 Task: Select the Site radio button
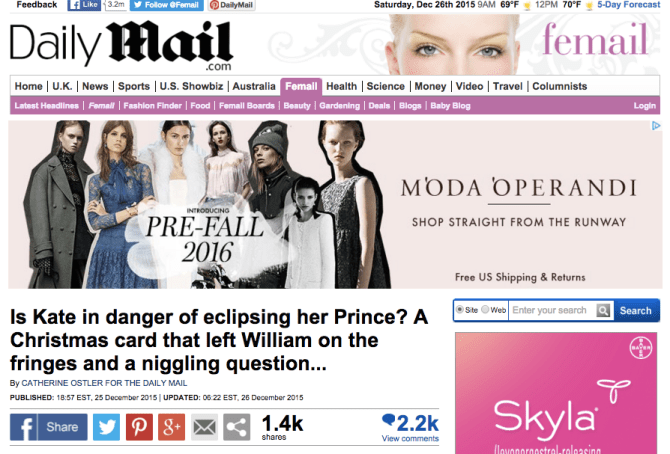(460, 310)
